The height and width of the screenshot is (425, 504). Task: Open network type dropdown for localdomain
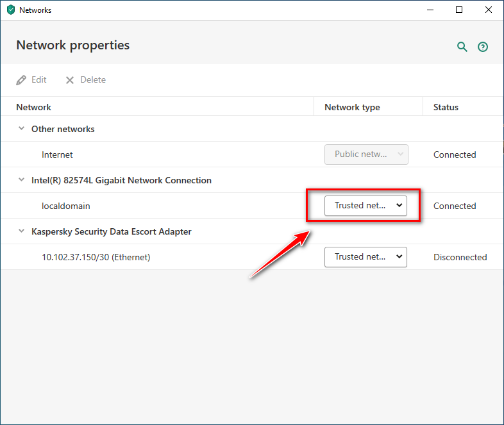(x=365, y=206)
